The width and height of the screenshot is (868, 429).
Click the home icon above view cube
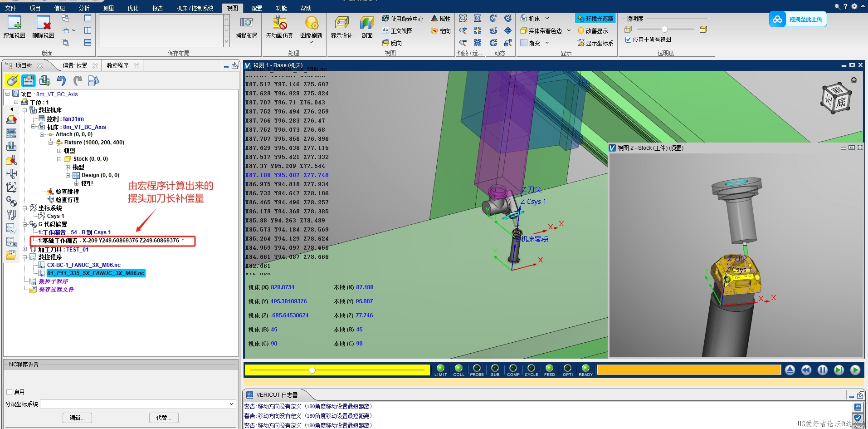pos(854,80)
